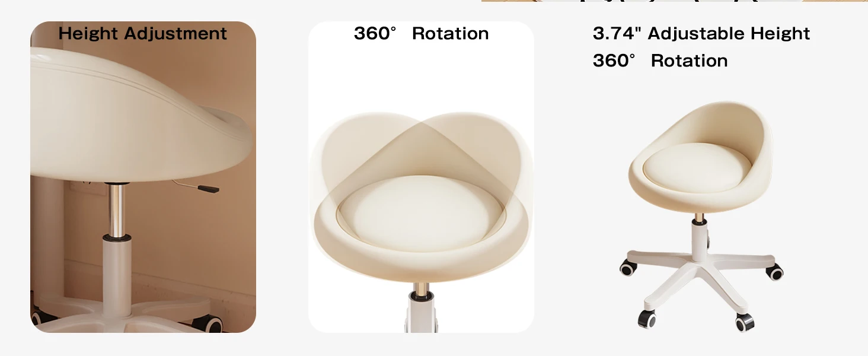Click the "3.74" Adjustable Height" text
This screenshot has width=868, height=356.
(x=701, y=33)
